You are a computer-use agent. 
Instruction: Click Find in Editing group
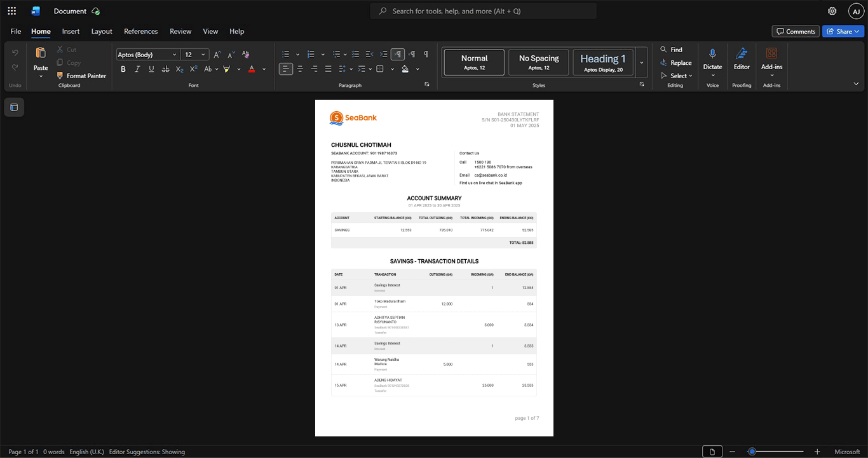click(x=671, y=50)
